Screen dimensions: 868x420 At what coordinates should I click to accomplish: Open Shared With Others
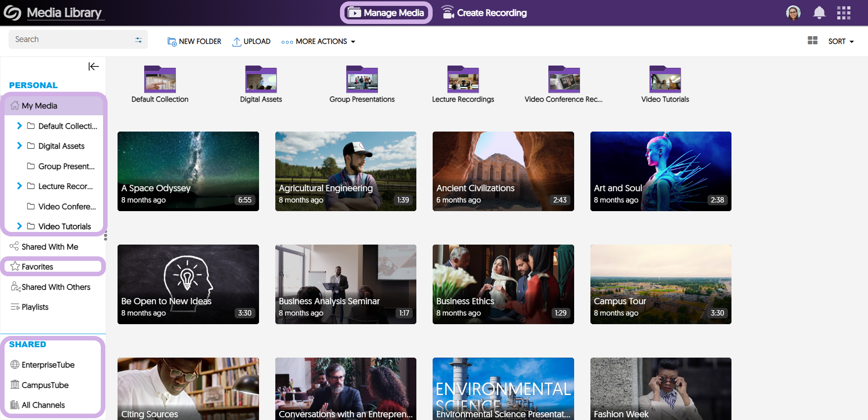click(50, 287)
